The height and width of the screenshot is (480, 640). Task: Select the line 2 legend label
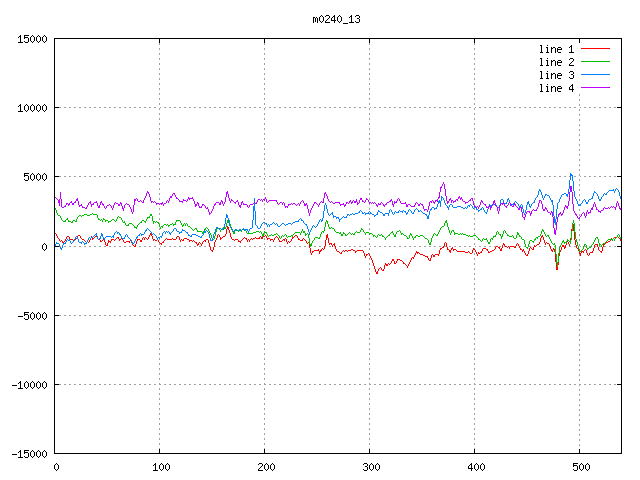(557, 62)
